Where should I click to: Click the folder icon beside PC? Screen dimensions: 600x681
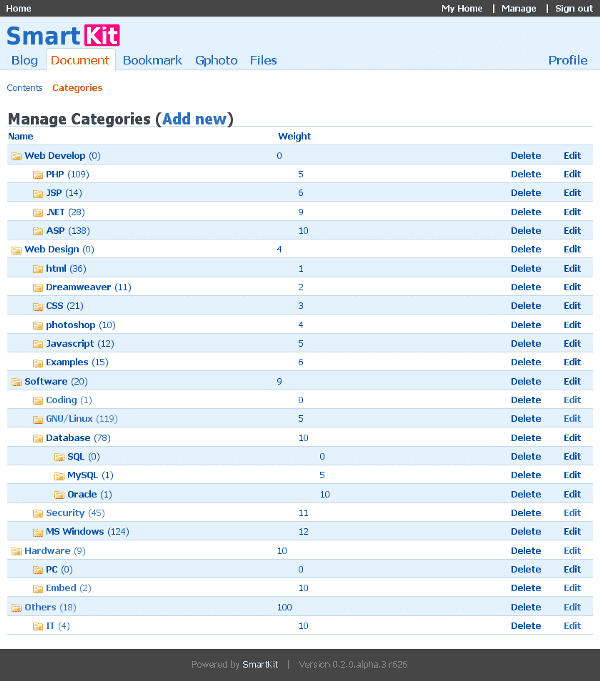coord(38,570)
